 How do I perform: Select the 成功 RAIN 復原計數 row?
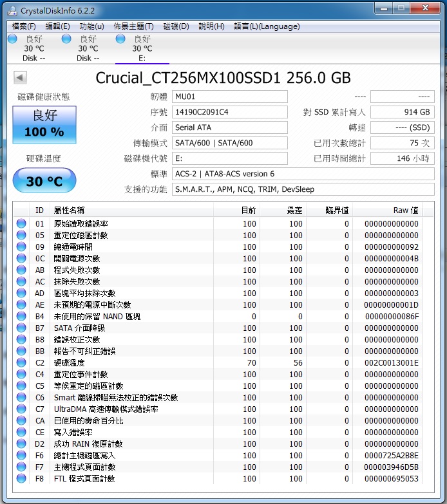218,443
